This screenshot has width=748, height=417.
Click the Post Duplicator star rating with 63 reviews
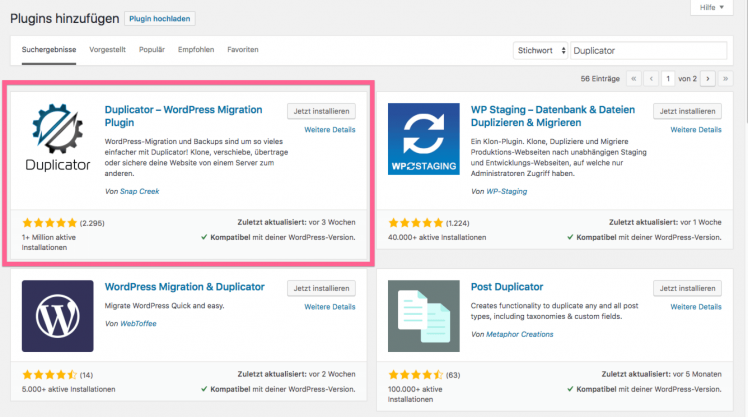416,375
